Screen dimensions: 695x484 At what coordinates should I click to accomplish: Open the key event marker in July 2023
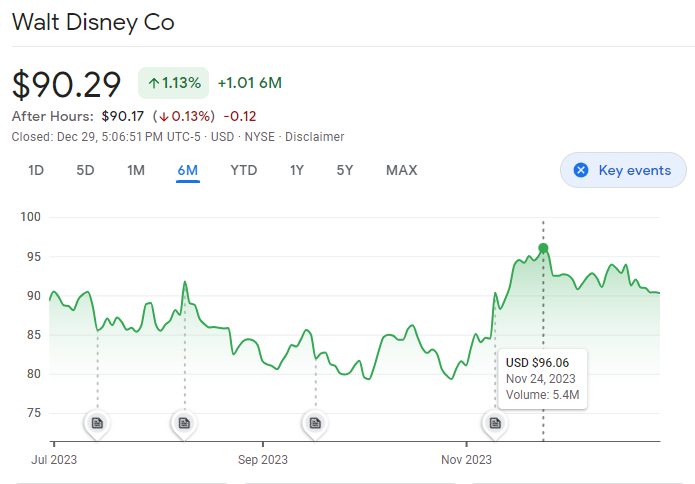97,423
